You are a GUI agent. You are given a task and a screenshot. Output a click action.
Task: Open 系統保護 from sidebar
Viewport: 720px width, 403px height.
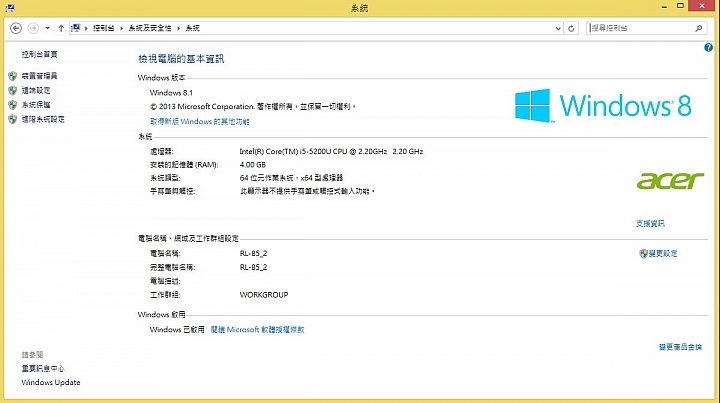click(36, 105)
